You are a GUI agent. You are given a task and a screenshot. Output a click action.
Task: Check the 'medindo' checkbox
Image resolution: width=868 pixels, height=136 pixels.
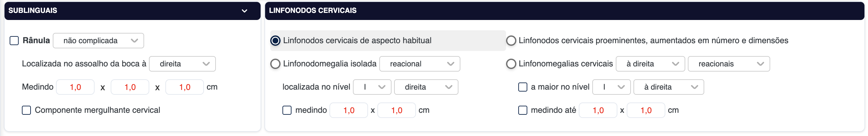click(x=287, y=110)
